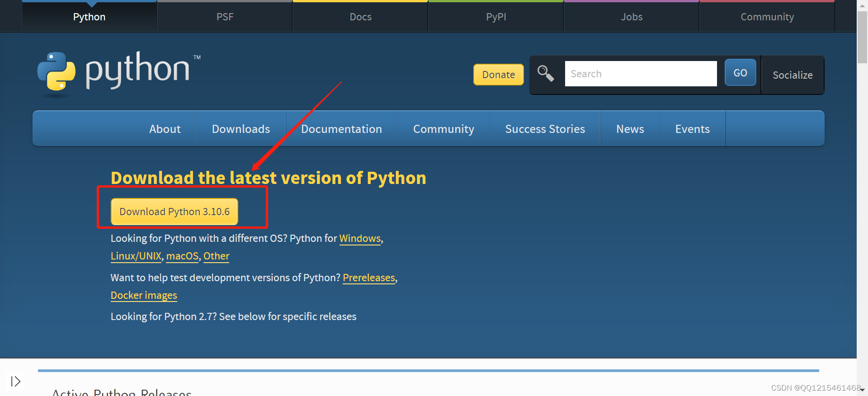This screenshot has width=868, height=396.
Task: Open the Downloads navigation menu
Action: (x=241, y=129)
